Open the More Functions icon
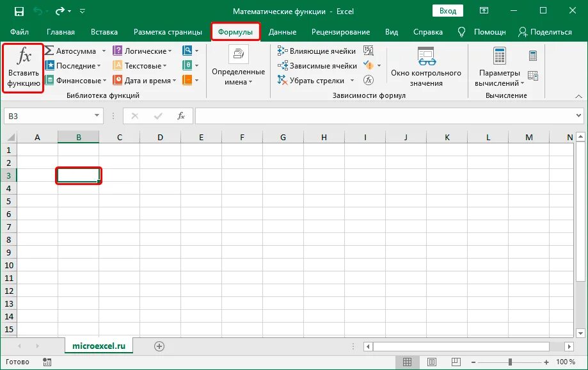Image resolution: width=588 pixels, height=370 pixels. pyautogui.click(x=187, y=80)
